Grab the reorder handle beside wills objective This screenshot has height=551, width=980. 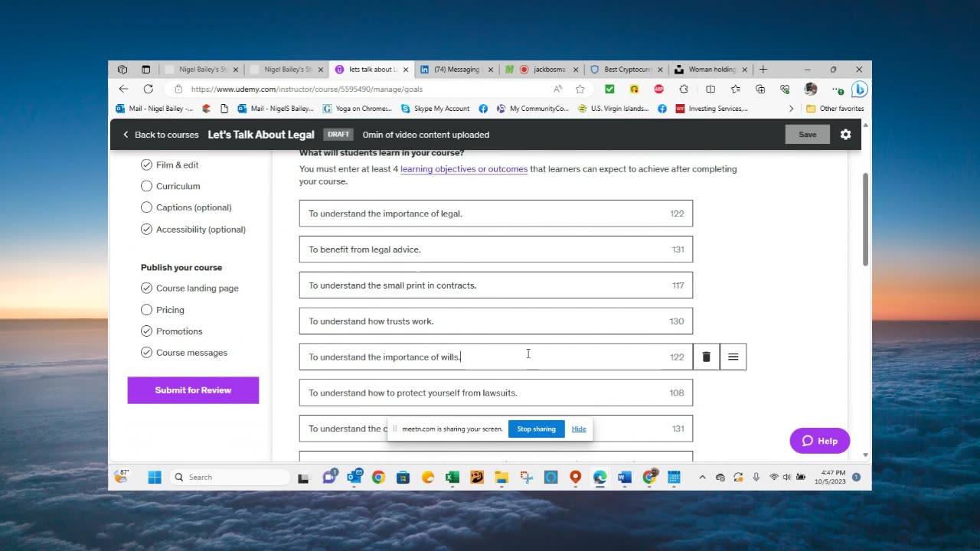733,357
